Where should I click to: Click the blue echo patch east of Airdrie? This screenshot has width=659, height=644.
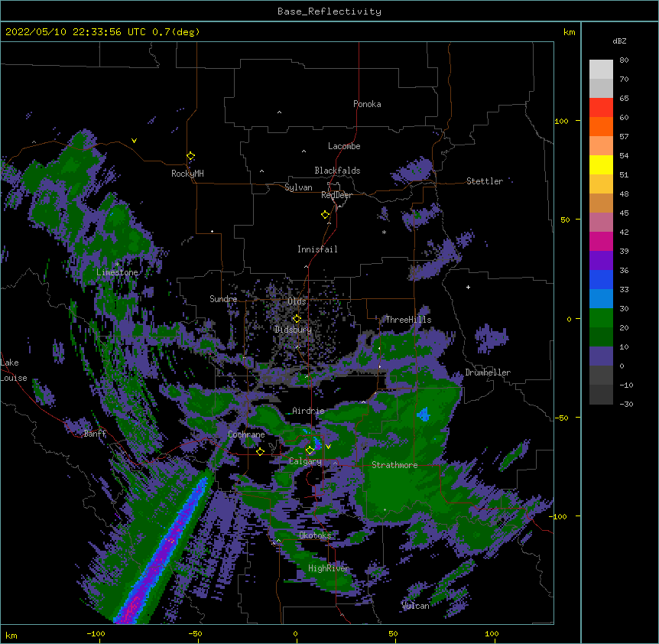(424, 415)
